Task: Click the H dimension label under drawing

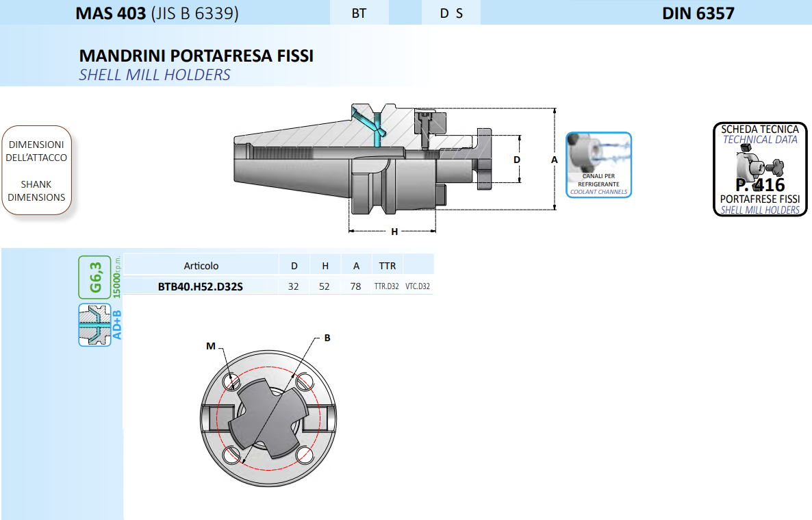Action: pos(394,232)
